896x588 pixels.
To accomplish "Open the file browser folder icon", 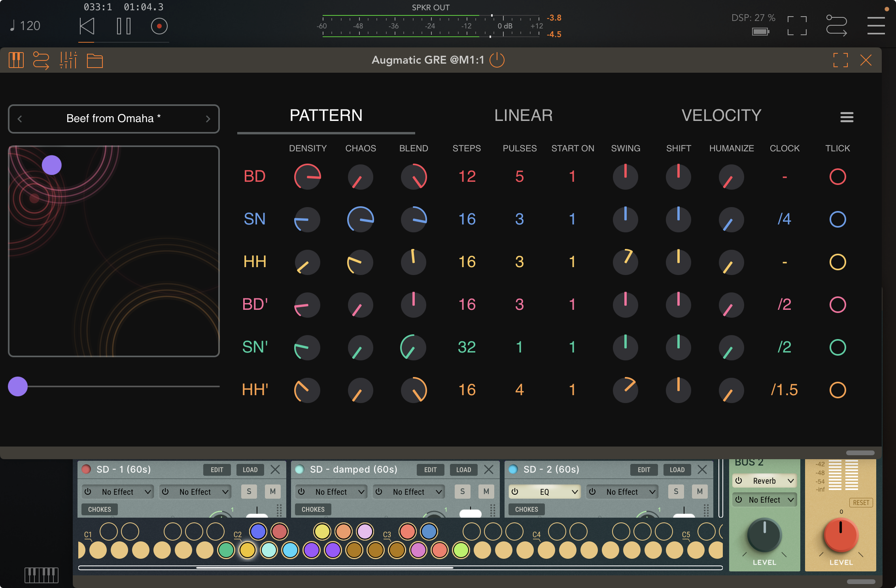I will [95, 60].
